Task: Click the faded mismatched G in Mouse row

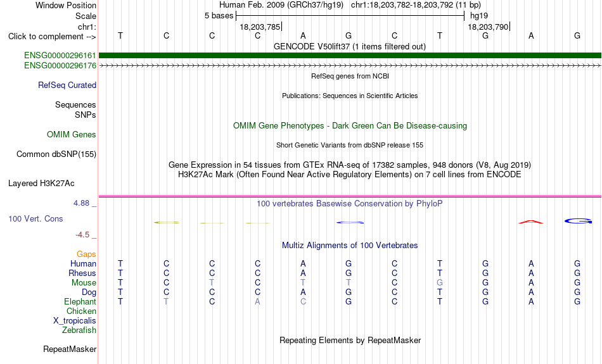Action: point(440,283)
